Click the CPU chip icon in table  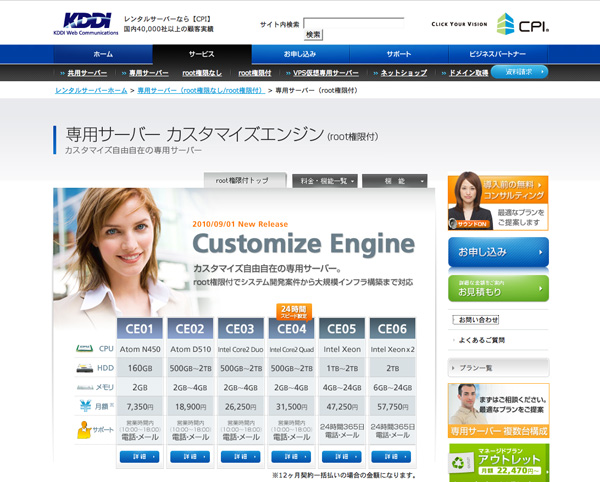pyautogui.click(x=85, y=348)
